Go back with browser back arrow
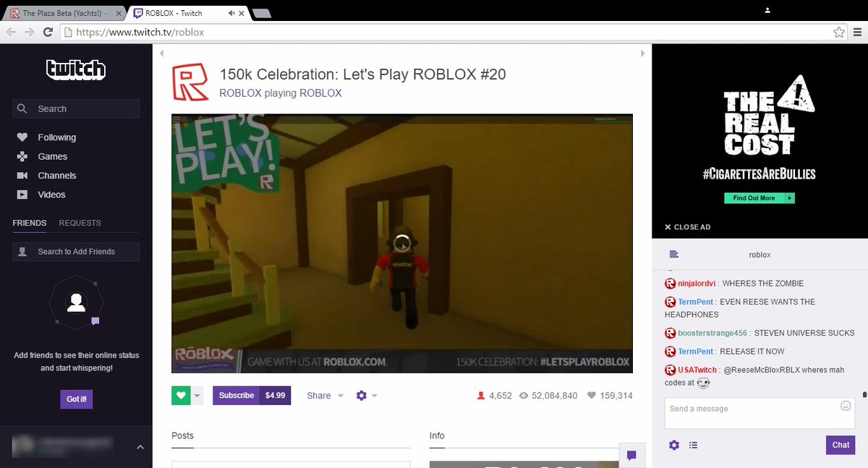 tap(12, 32)
